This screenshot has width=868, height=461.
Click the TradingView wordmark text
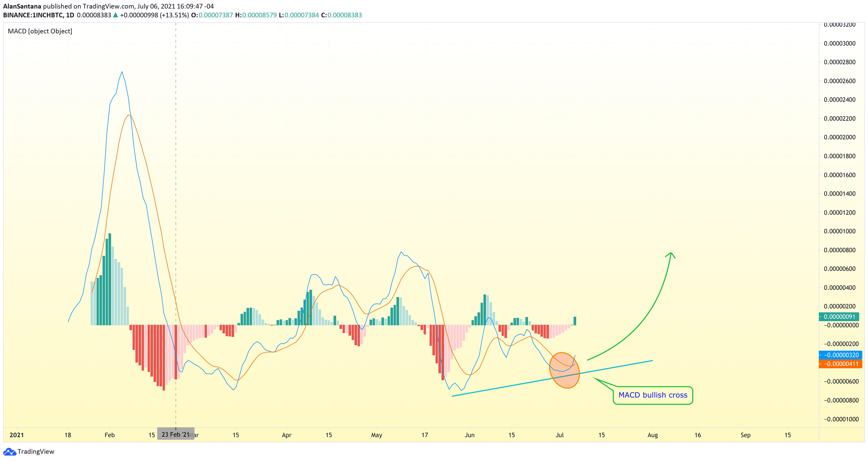36,452
